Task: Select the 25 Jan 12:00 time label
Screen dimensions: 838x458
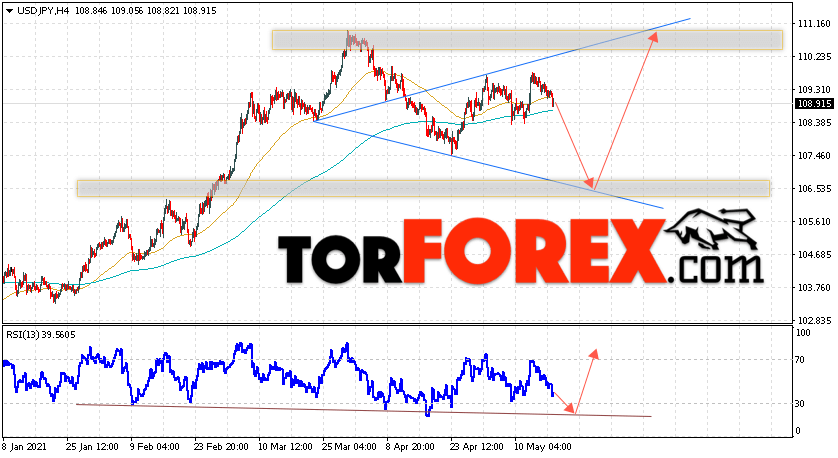Action: tap(92, 446)
